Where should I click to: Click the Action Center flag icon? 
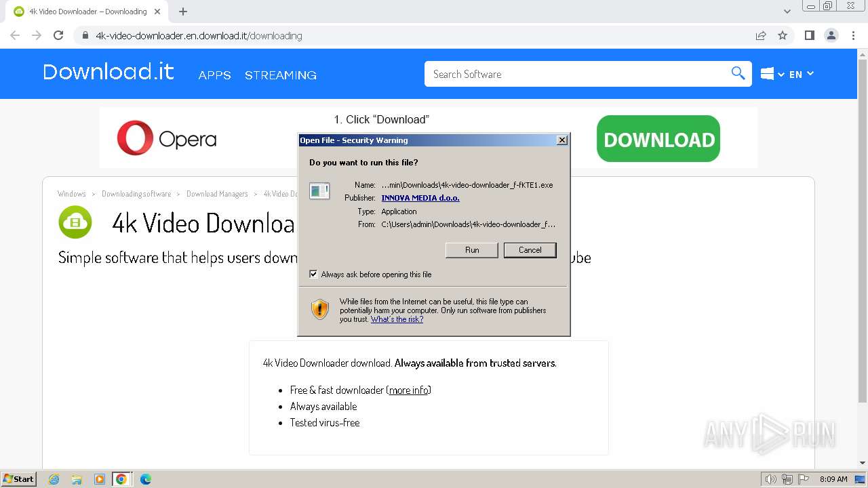[804, 479]
